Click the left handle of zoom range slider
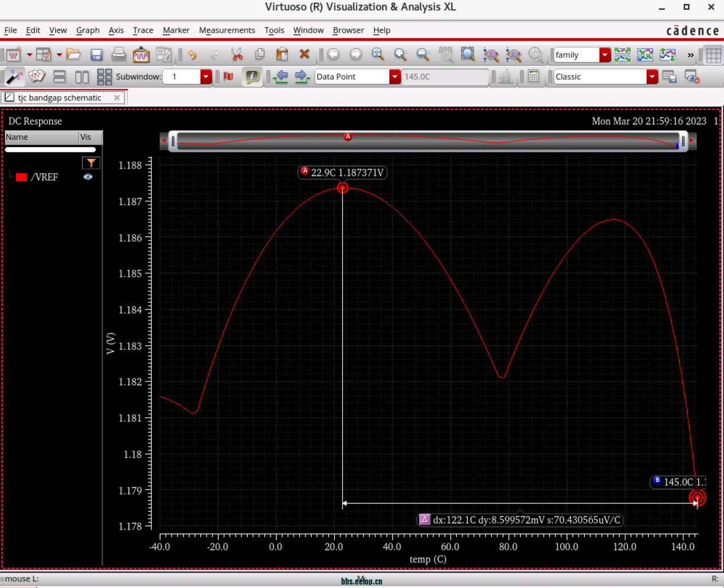 (x=173, y=141)
